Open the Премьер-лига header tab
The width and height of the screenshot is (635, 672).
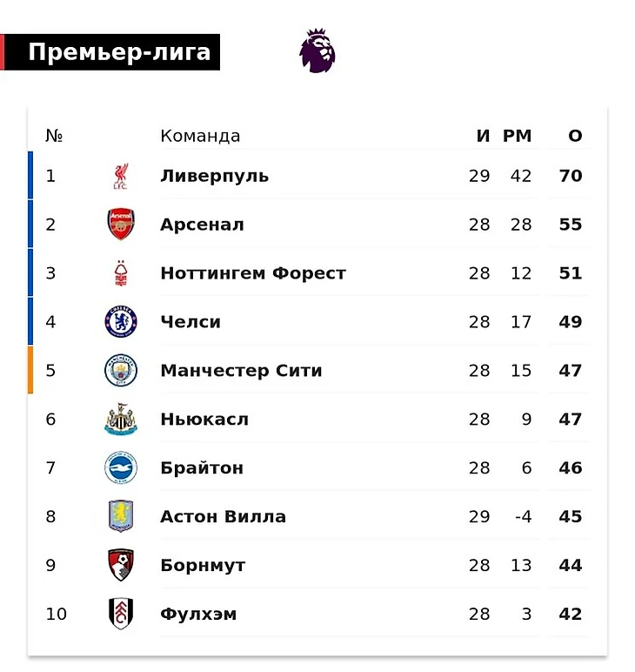tap(119, 52)
